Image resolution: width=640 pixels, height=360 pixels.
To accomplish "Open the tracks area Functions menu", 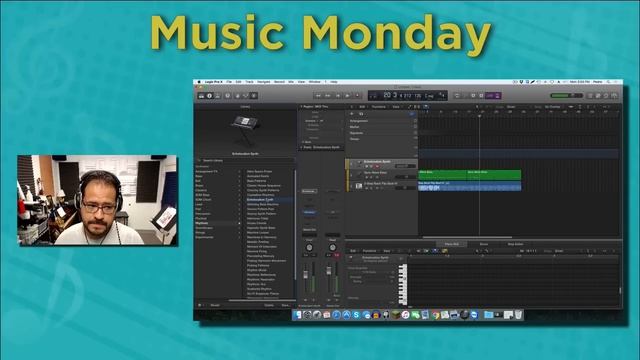I will point(378,107).
